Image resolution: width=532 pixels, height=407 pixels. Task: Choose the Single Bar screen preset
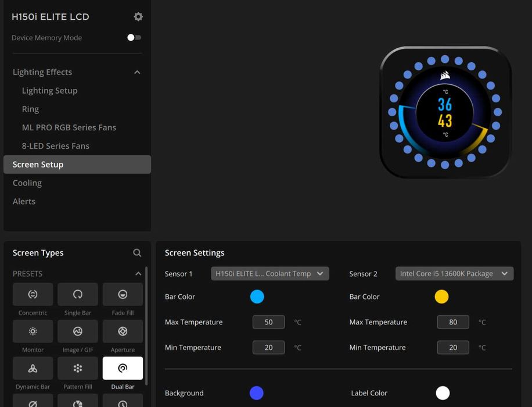[78, 294]
